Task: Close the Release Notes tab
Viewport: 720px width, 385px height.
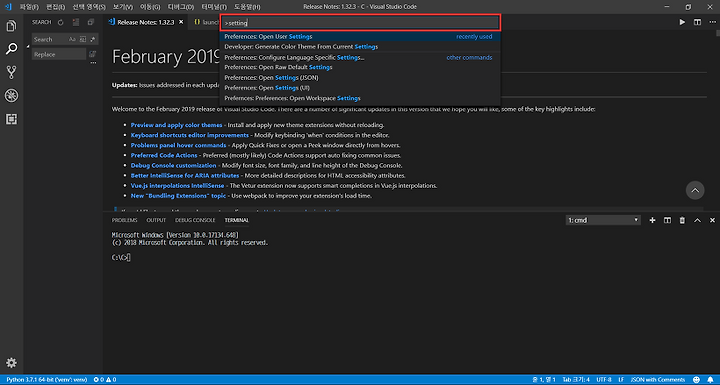Action: tap(181, 22)
